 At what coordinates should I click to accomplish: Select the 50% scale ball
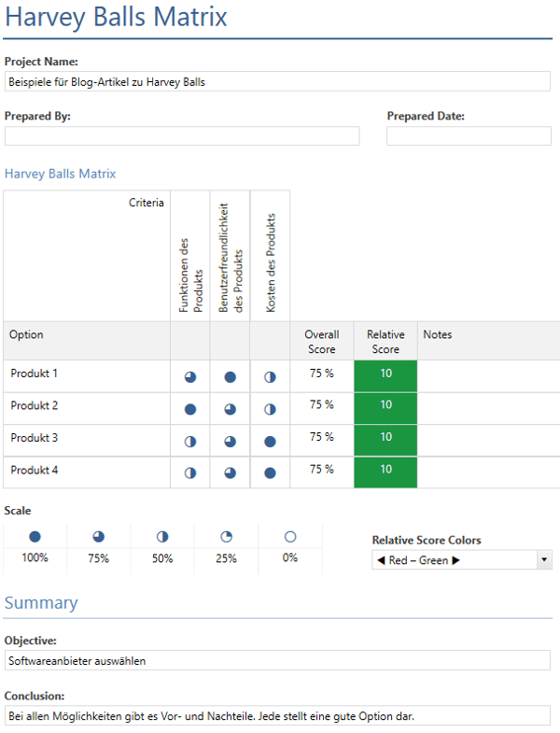[x=162, y=537]
